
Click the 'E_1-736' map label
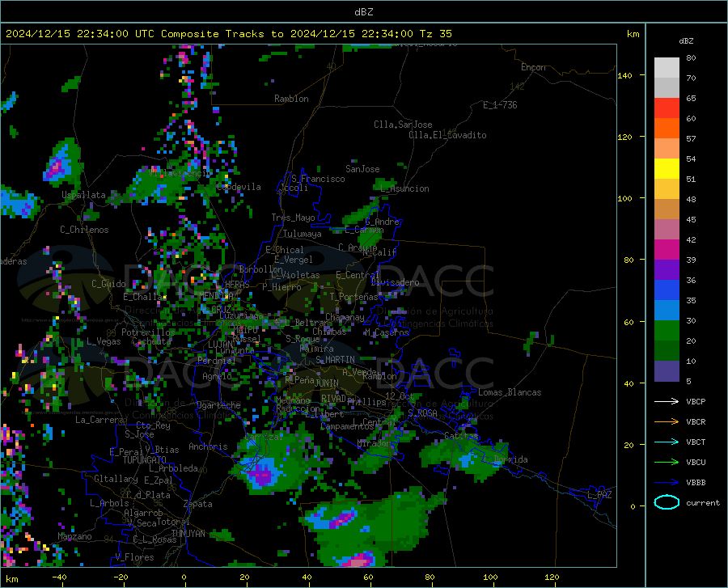[x=500, y=105]
